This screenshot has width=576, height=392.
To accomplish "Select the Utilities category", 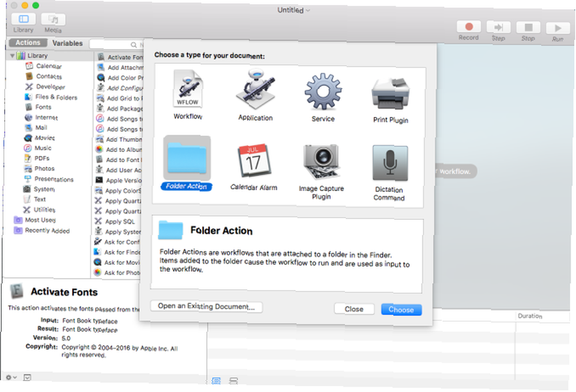I will tap(44, 210).
